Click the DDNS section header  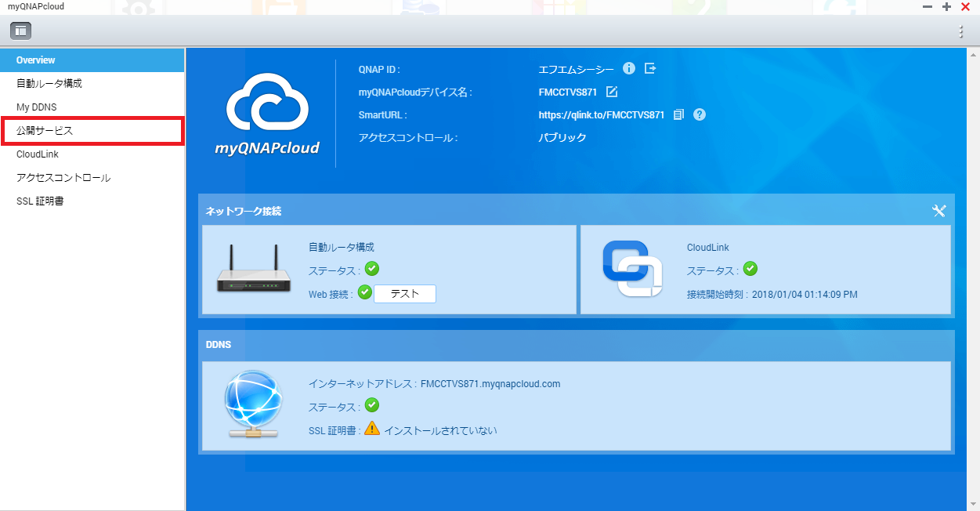tap(218, 344)
